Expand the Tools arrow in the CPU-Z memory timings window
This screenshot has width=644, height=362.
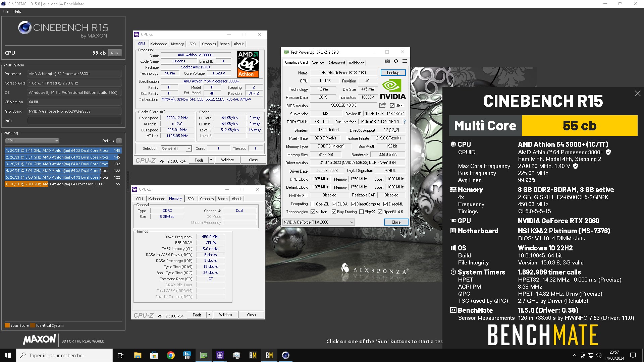pyautogui.click(x=209, y=315)
